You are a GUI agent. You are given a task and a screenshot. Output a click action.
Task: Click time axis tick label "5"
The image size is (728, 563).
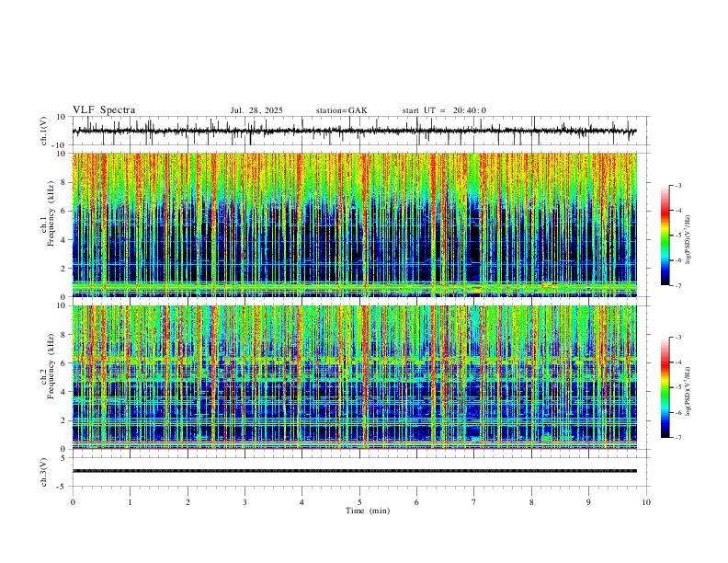click(359, 502)
